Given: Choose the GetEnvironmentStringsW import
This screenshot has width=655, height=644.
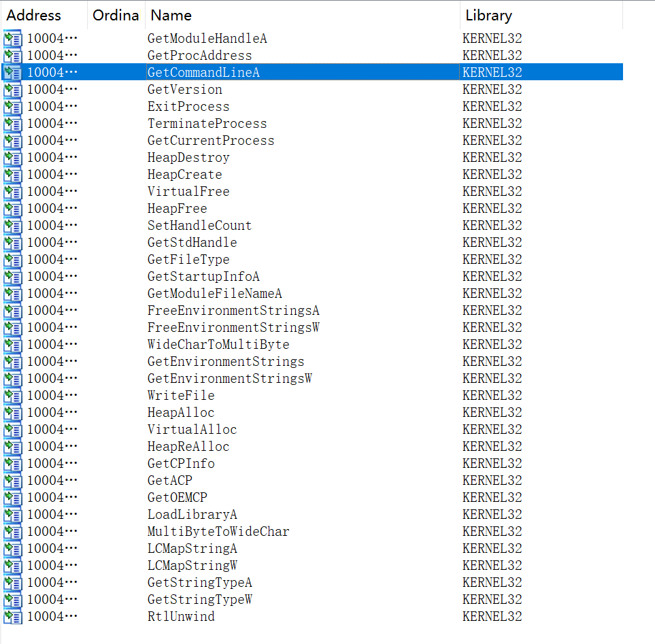Looking at the screenshot, I should (229, 379).
